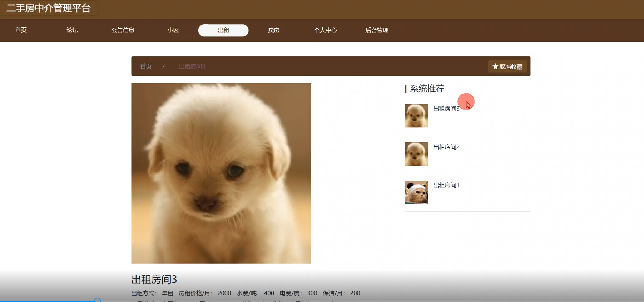The image size is (644, 302).
Task: Click the 出租房间3 title in 系统推荐
Action: [446, 109]
